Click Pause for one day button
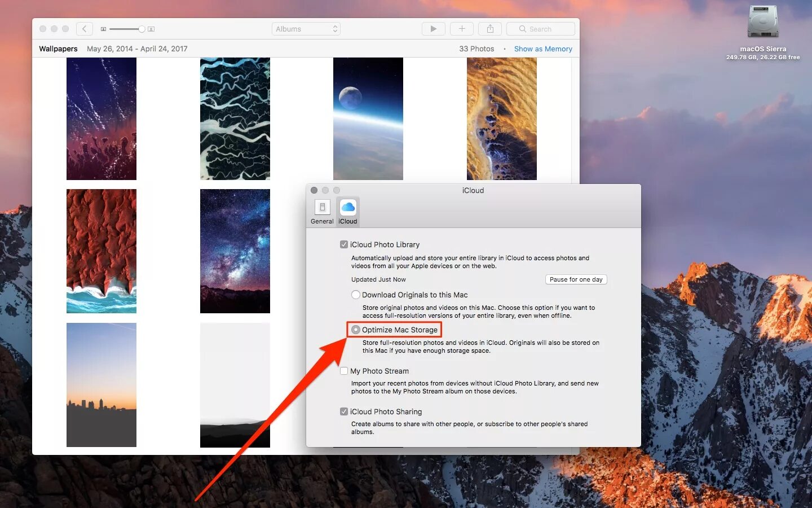This screenshot has width=812, height=508. 576,279
